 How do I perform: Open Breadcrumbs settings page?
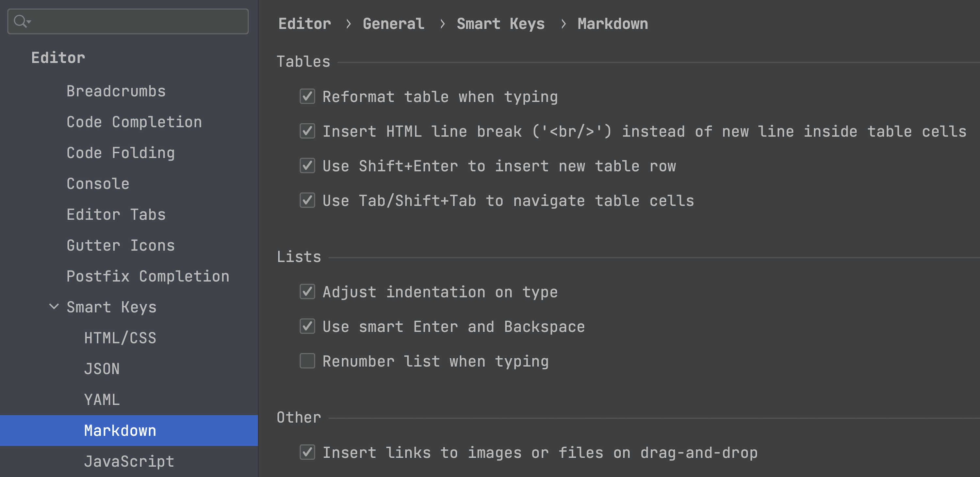pyautogui.click(x=116, y=91)
